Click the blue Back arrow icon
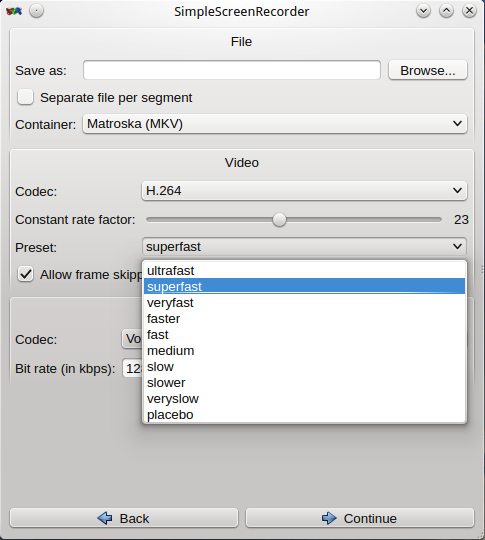The width and height of the screenshot is (485, 540). tap(105, 518)
